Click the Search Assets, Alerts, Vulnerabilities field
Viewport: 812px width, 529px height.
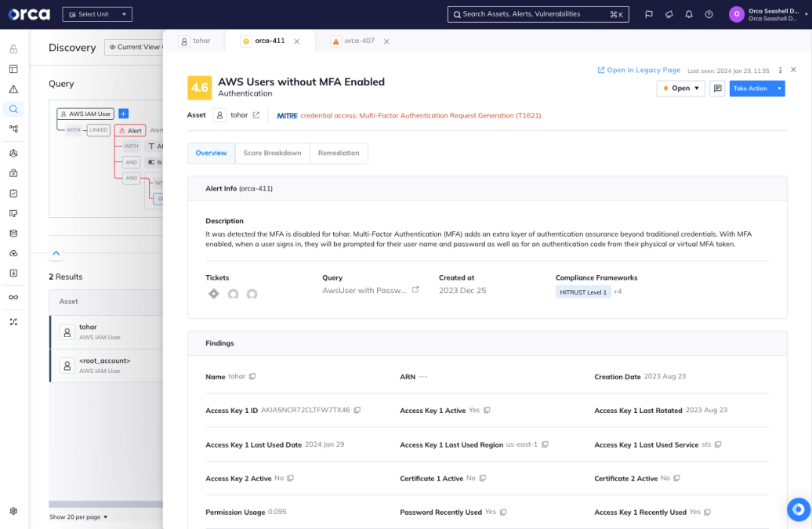pyautogui.click(x=538, y=14)
